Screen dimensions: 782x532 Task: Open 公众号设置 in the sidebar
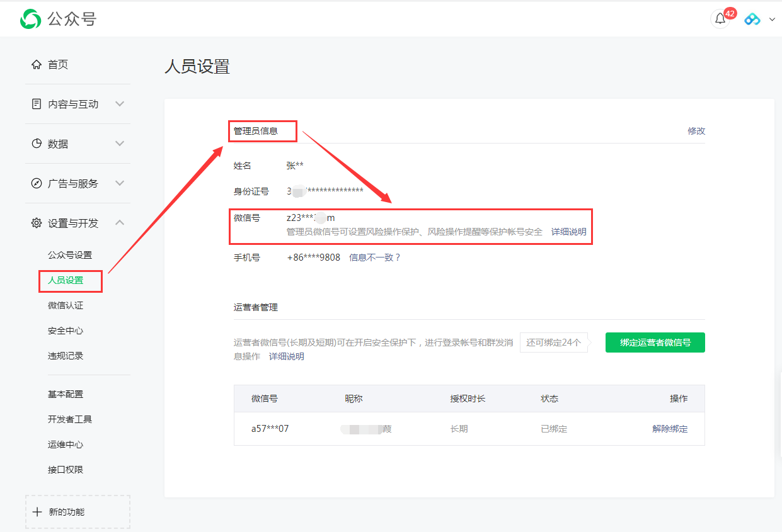70,255
